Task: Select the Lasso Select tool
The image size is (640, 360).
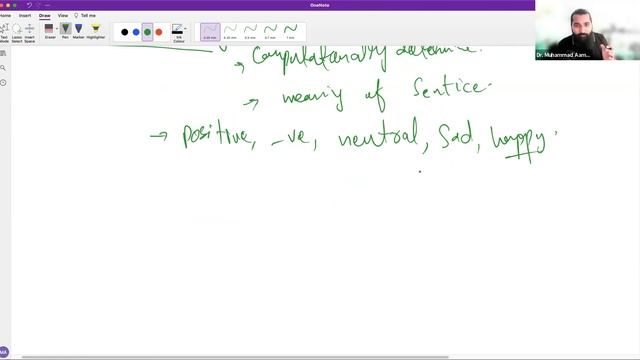Action: click(17, 32)
